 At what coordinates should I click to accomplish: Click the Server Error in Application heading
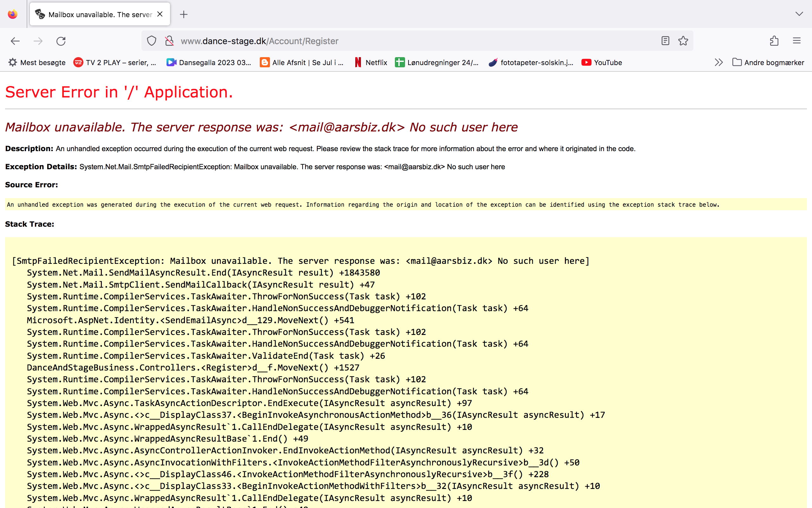coord(119,92)
